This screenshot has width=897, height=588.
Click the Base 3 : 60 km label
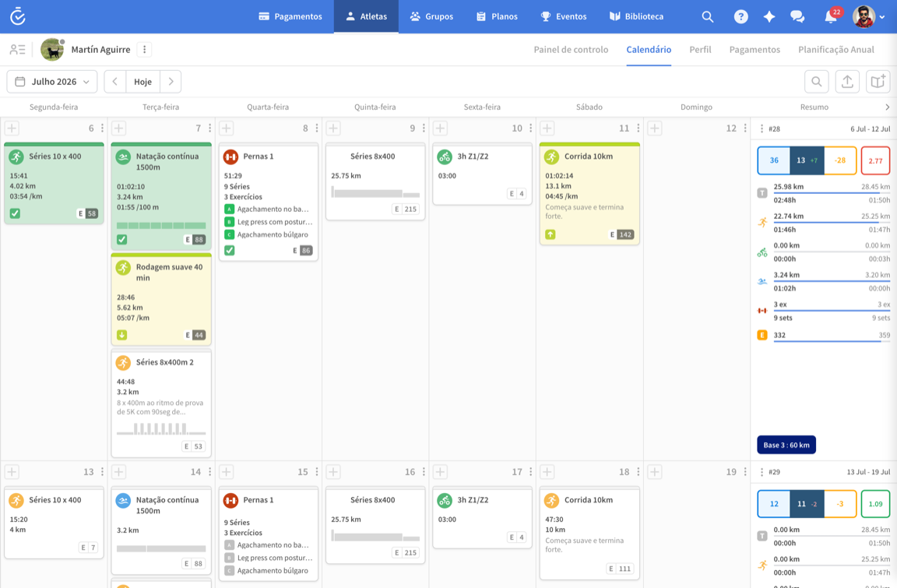(x=786, y=445)
